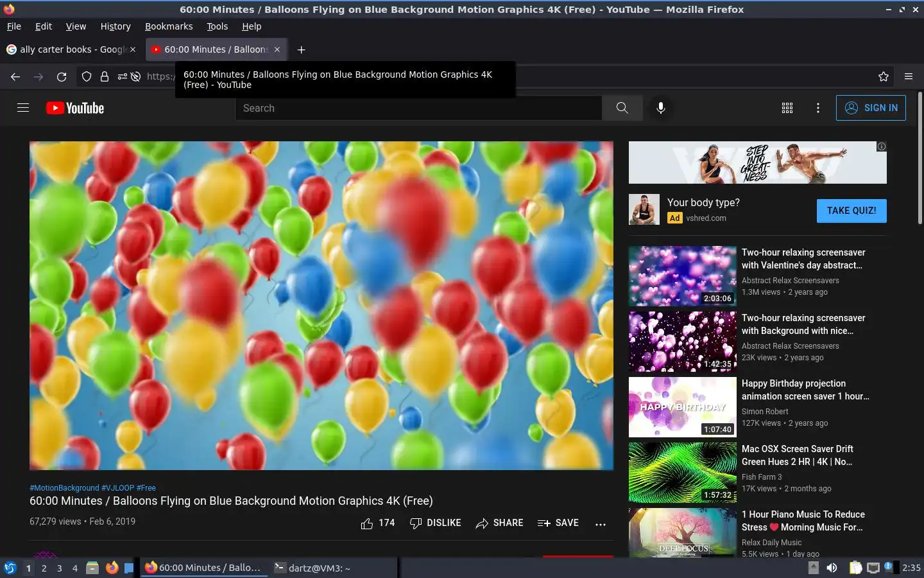Click the search magnifier button
The width and height of the screenshot is (924, 578).
tap(622, 108)
